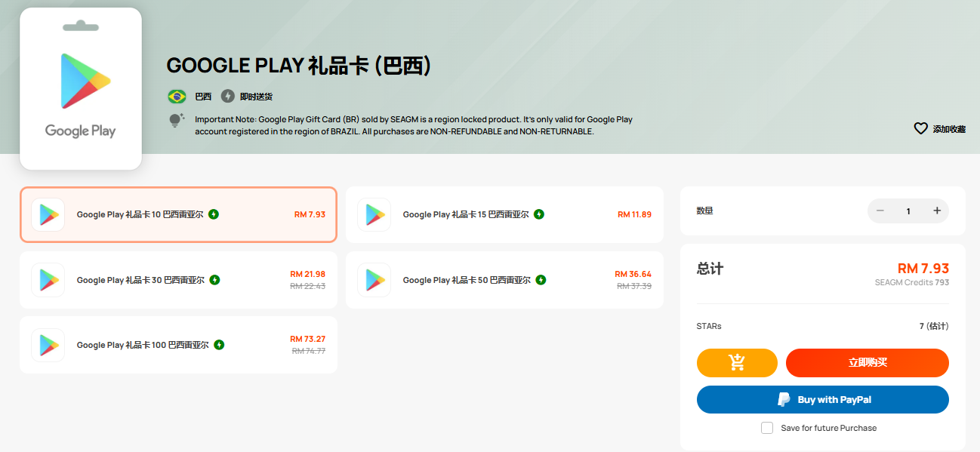This screenshot has width=980, height=452.
Task: Click the 总计 total label
Action: tap(710, 269)
